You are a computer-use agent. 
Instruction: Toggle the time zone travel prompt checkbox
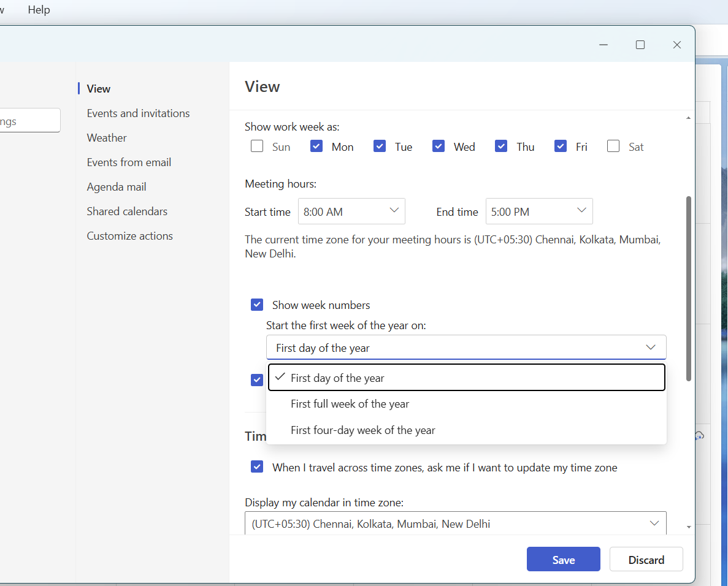[257, 466]
